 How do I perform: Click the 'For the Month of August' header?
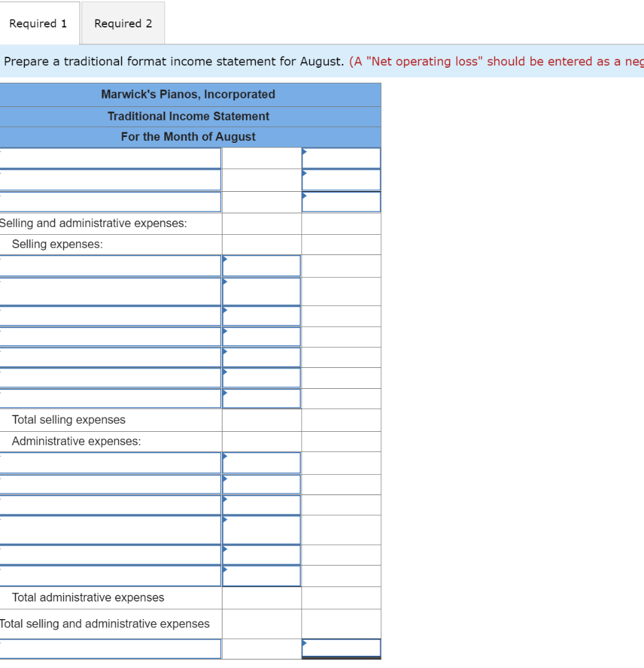point(188,137)
